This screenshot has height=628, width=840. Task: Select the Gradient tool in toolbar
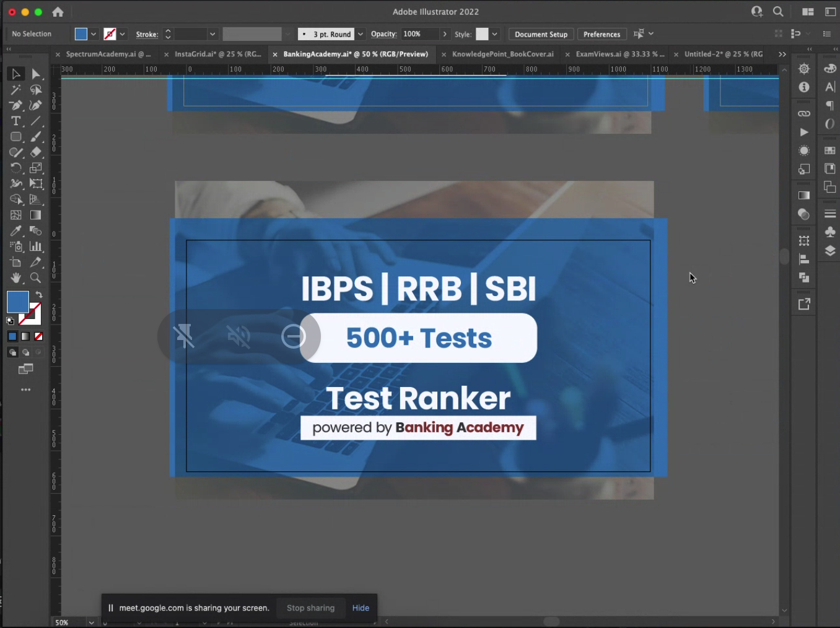(36, 215)
